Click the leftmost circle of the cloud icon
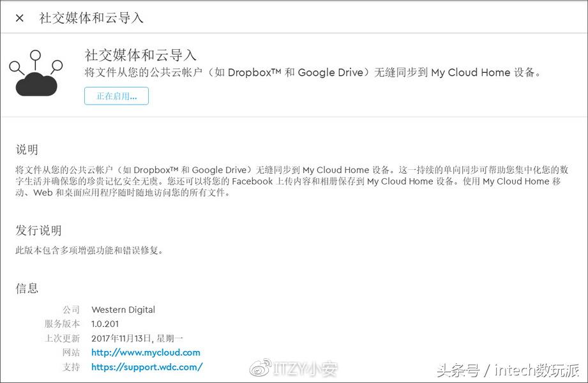This screenshot has width=588, height=383. [x=15, y=66]
